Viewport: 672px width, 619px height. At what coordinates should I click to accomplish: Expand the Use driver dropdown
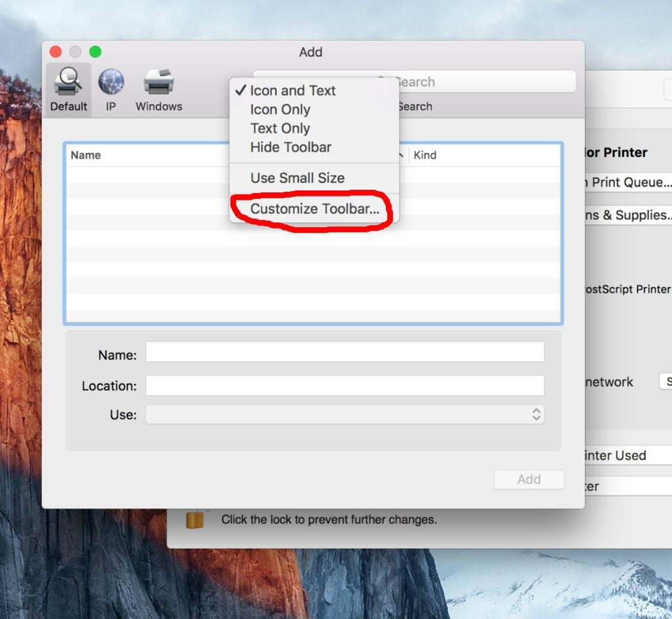[x=345, y=414]
